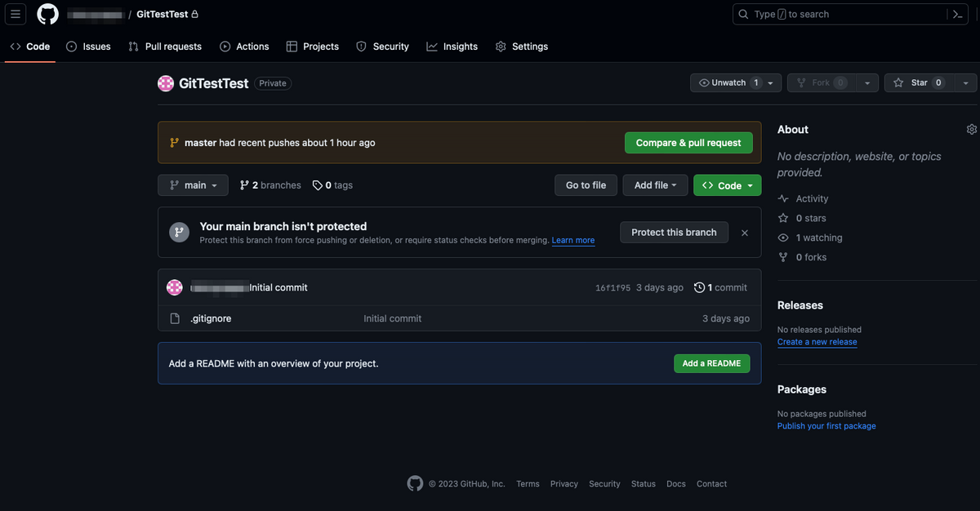Click the Add a README button
This screenshot has height=511, width=980.
point(712,363)
